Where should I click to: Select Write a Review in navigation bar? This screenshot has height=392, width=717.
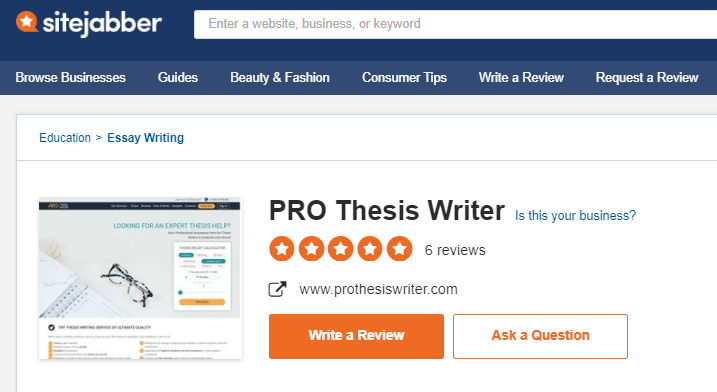click(x=521, y=77)
